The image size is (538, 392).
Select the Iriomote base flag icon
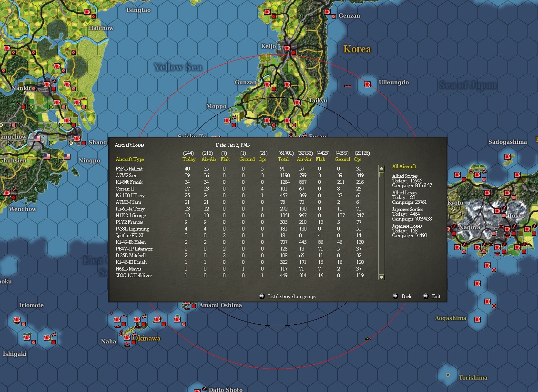[17, 320]
